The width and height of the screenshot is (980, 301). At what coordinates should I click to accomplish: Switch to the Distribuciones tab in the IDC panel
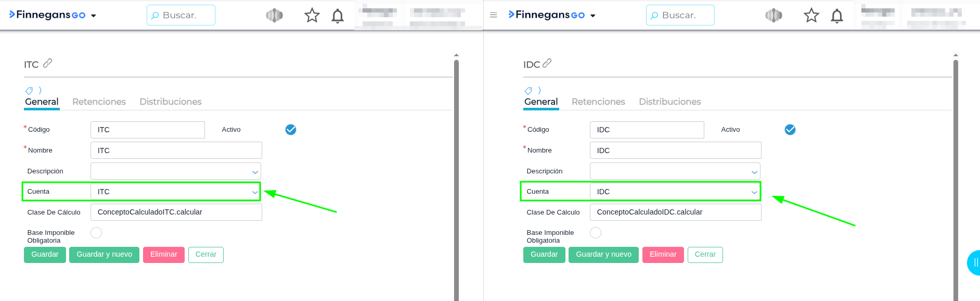670,102
